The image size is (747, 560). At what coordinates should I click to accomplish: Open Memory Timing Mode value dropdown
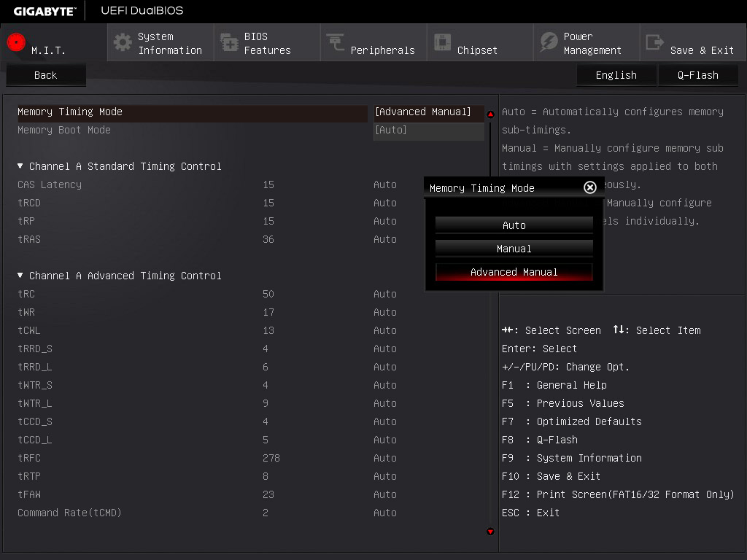pyautogui.click(x=429, y=112)
